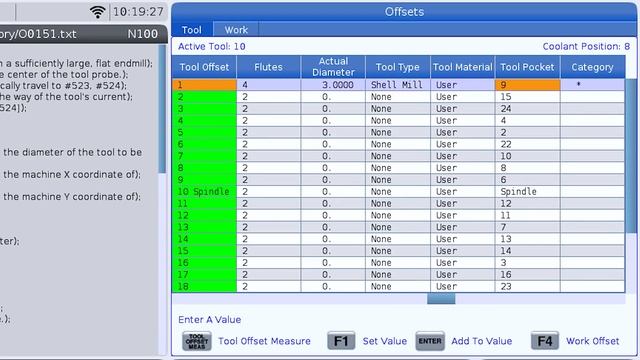Click the Wi-Fi status icon
640x360 pixels.
pyautogui.click(x=97, y=11)
